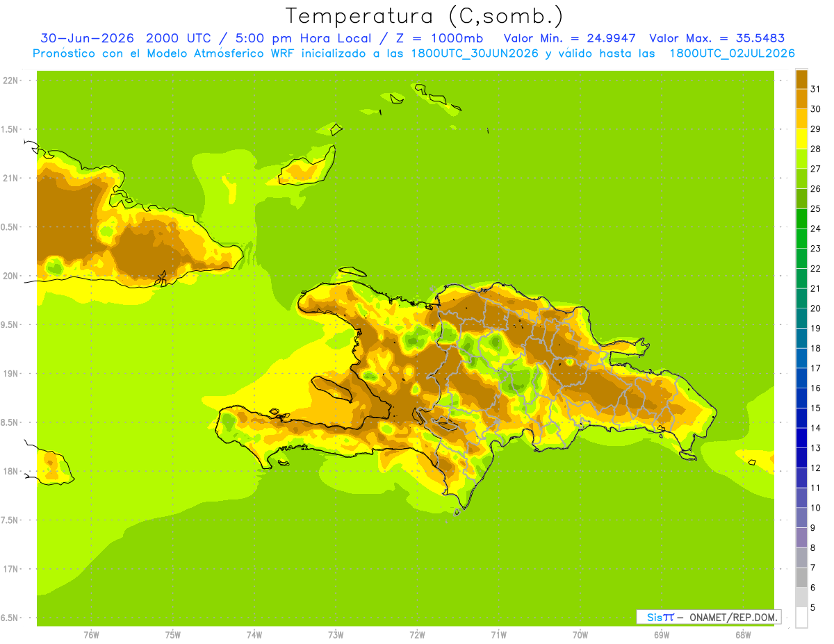Click the 'SisTT – ONAMET/REP.DOM.' credit box
The height and width of the screenshot is (644, 834).
point(708,617)
